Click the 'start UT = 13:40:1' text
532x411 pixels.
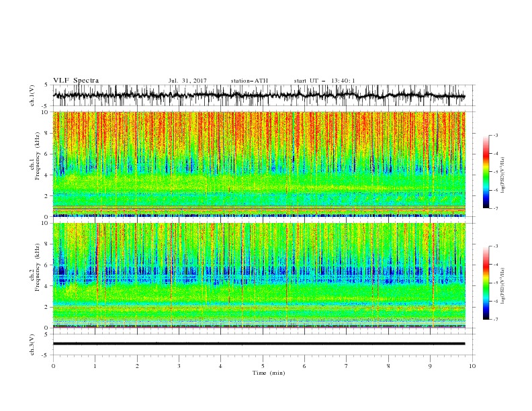point(324,81)
